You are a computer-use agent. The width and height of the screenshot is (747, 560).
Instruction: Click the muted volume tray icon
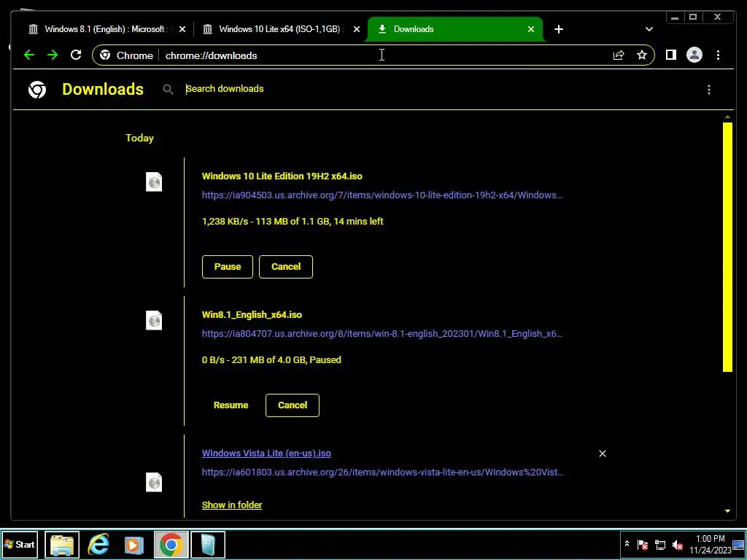tap(677, 545)
